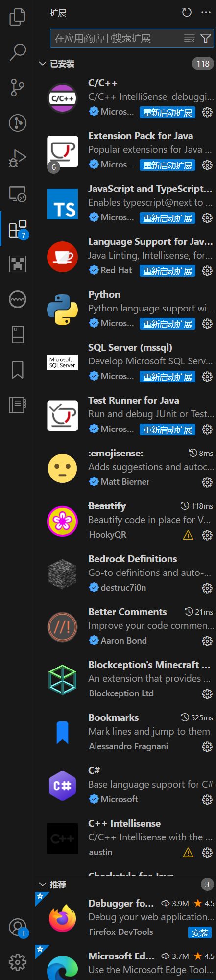Open the wave circle activity bar icon
Image resolution: width=216 pixels, height=980 pixels.
tap(18, 299)
